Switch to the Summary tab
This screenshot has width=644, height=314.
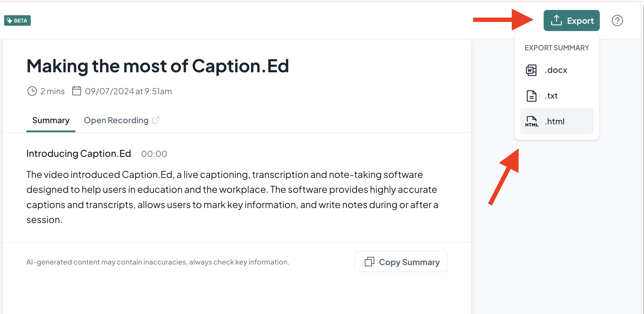click(51, 120)
